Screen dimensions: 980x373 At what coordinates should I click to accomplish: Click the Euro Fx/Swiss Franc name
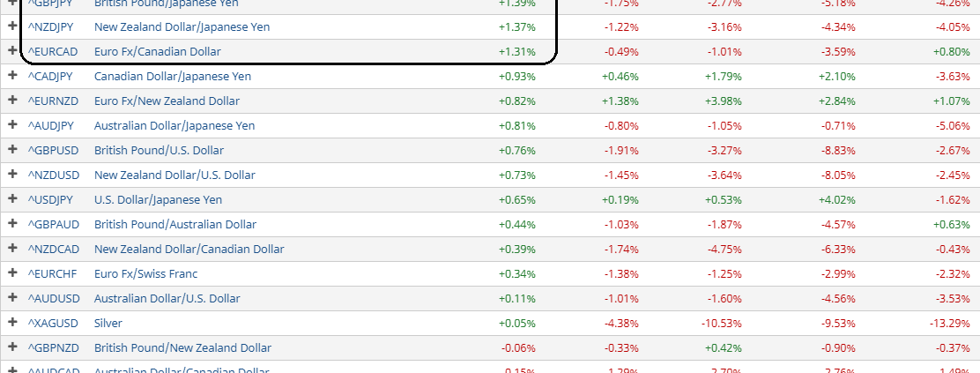coord(145,274)
